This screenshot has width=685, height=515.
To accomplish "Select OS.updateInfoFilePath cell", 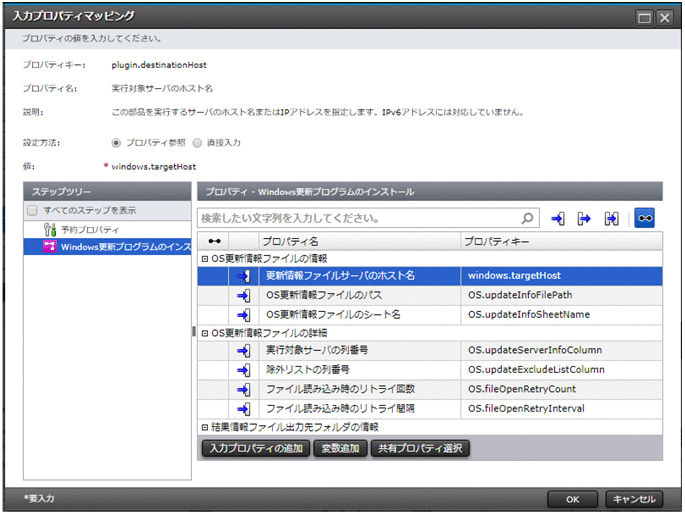I will coord(561,296).
